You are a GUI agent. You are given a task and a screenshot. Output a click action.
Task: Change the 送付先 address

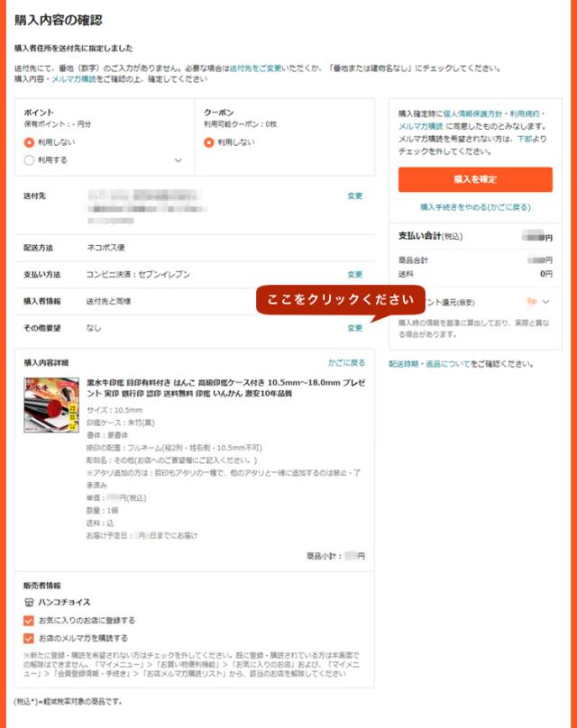click(x=355, y=196)
